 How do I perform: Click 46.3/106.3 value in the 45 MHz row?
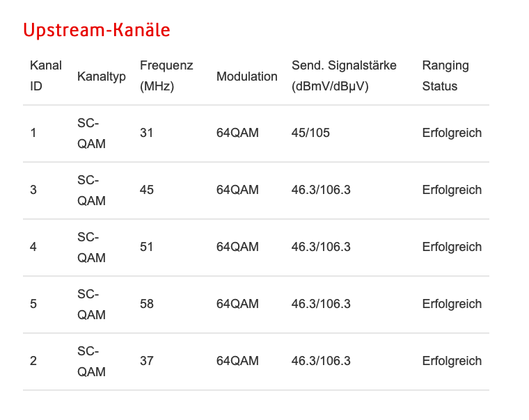(321, 190)
